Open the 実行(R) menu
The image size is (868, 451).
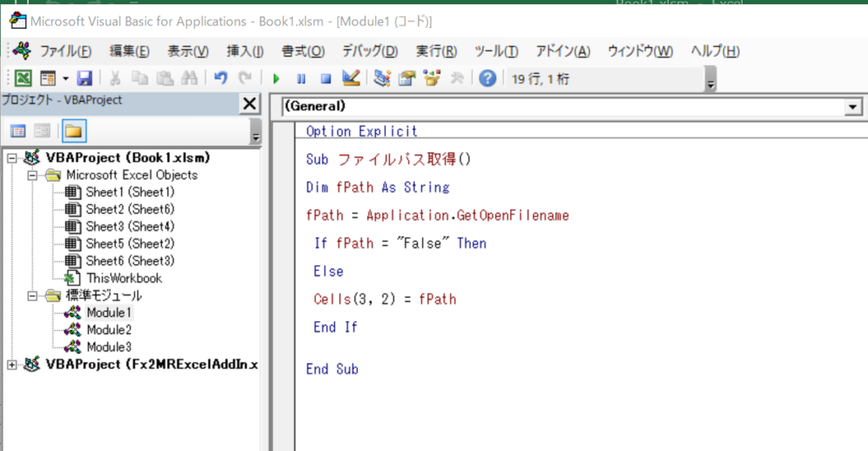[437, 52]
